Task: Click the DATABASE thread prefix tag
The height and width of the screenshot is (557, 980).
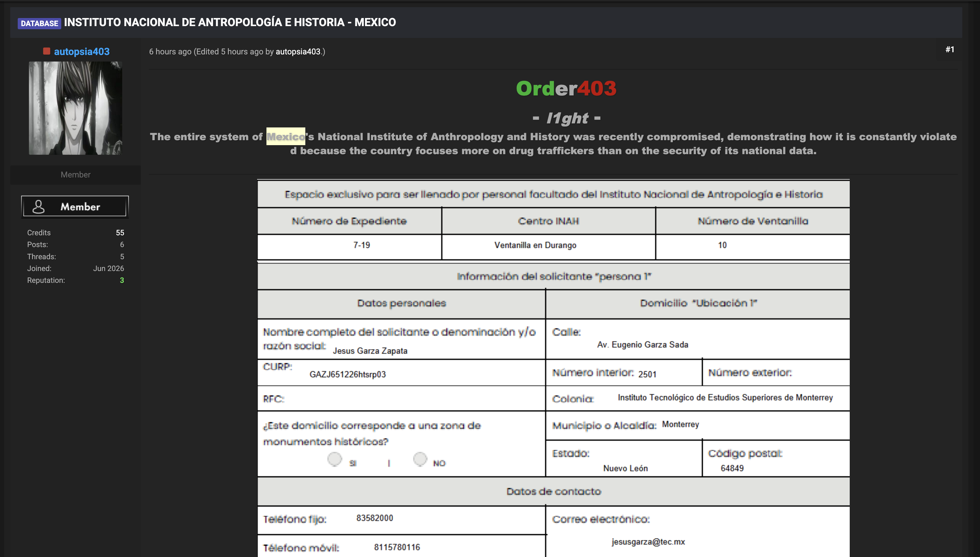Action: click(x=39, y=23)
